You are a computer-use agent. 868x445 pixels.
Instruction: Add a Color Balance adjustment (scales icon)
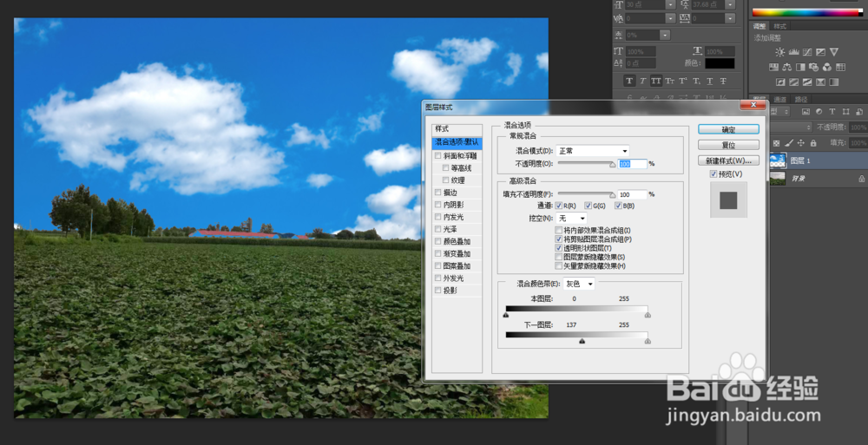pos(786,67)
